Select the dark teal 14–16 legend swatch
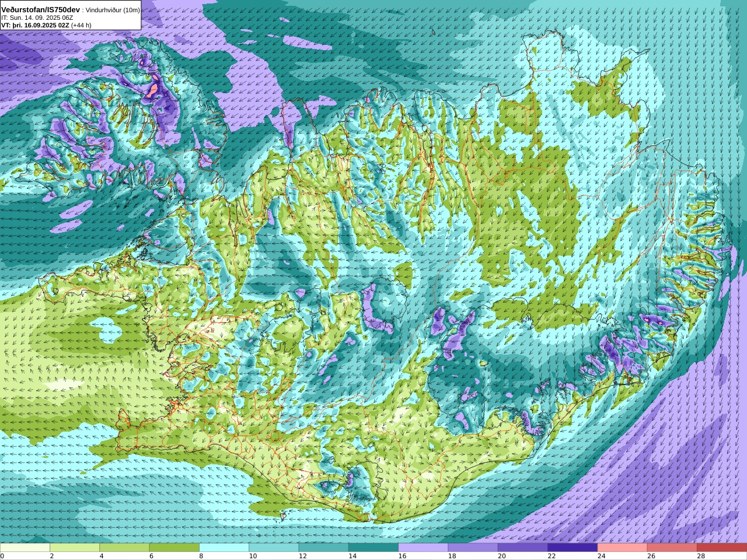 tap(373, 548)
